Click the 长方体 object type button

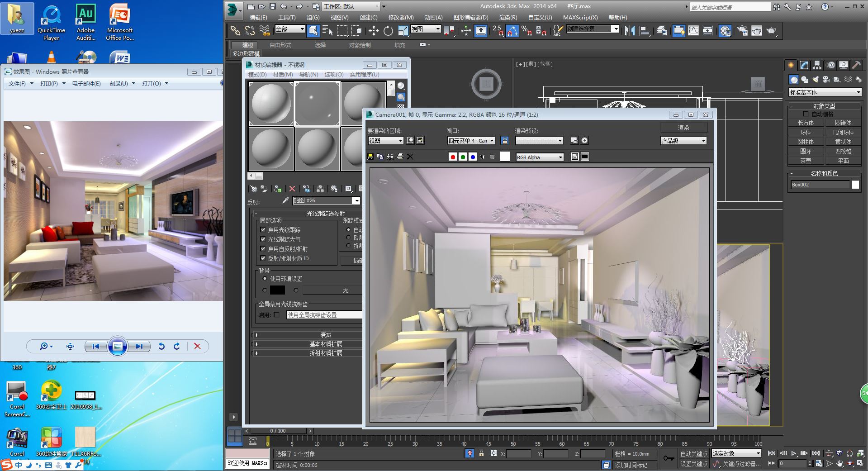(805, 123)
